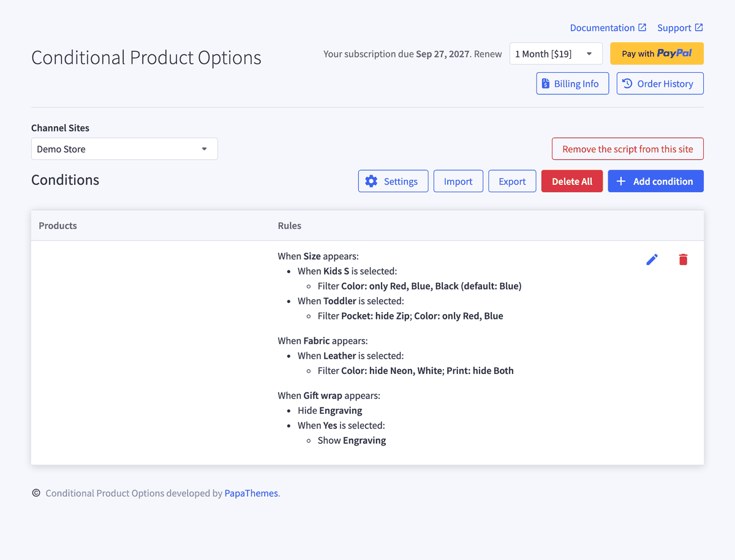This screenshot has width=735, height=560.
Task: Click Remove the script from this site
Action: point(628,149)
